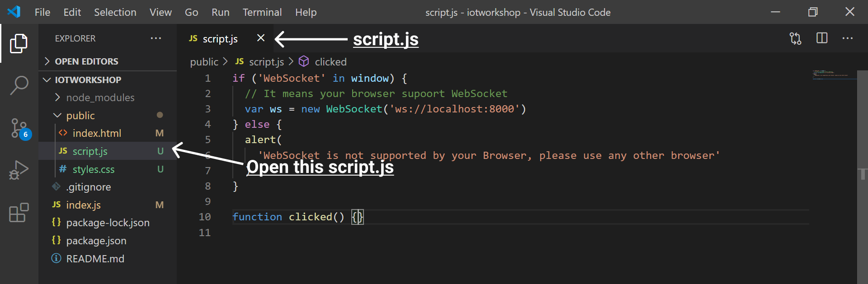Open the Selection menu
The width and height of the screenshot is (868, 284).
pos(115,12)
